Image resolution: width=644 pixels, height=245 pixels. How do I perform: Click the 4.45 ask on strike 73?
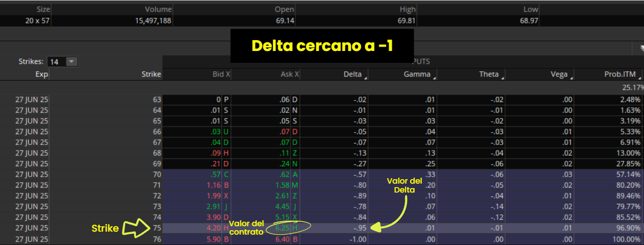tap(283, 206)
